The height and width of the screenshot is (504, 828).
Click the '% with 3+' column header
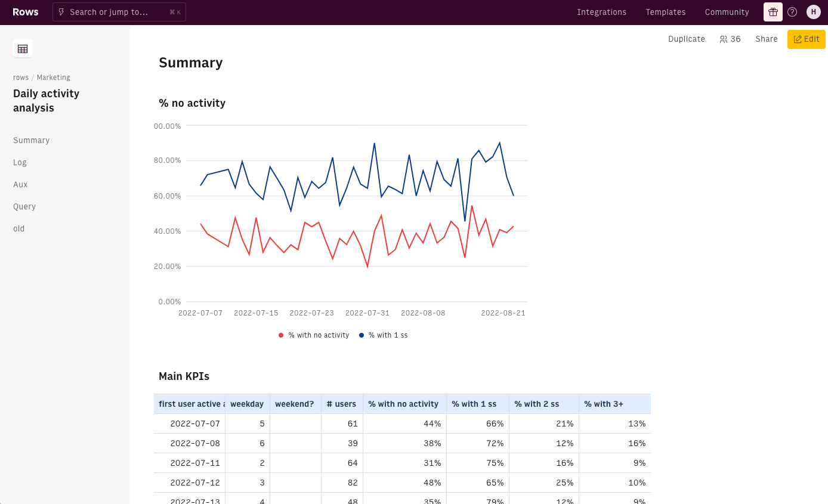(x=615, y=404)
